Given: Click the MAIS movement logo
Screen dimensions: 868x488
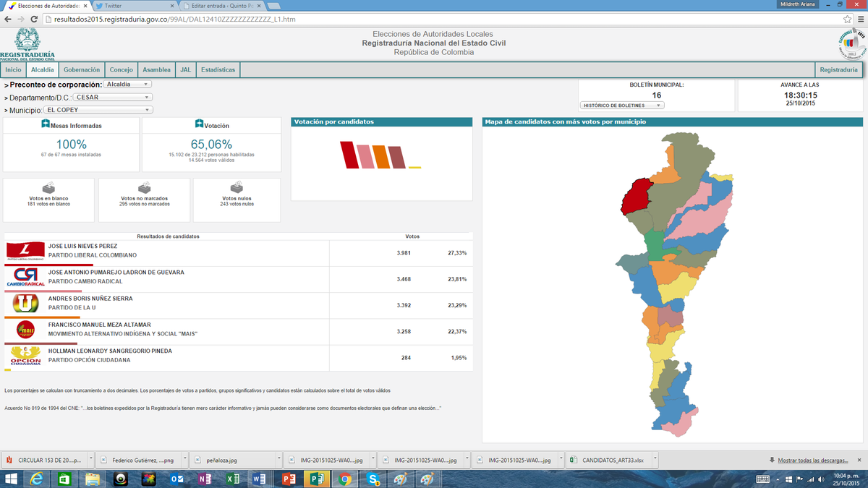Looking at the screenshot, I should [25, 330].
